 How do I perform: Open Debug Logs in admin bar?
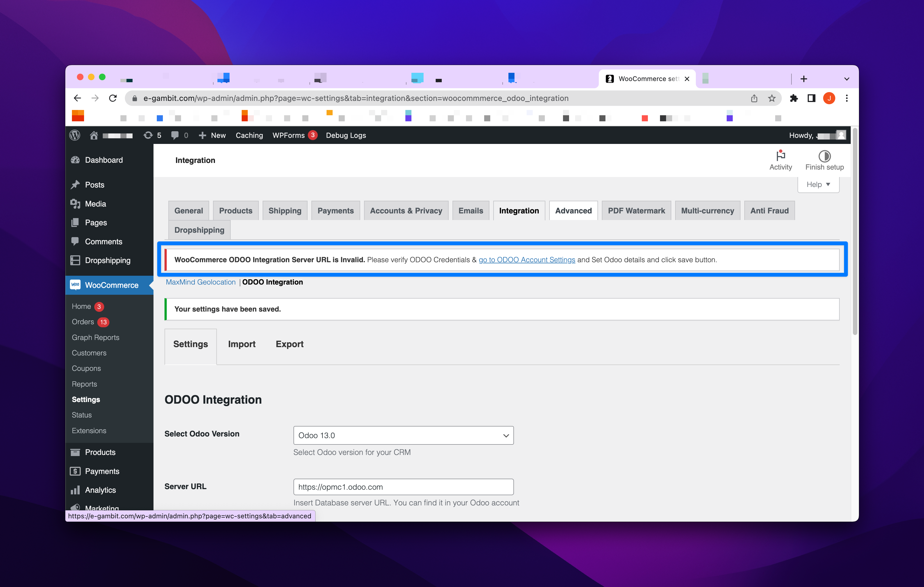tap(346, 135)
